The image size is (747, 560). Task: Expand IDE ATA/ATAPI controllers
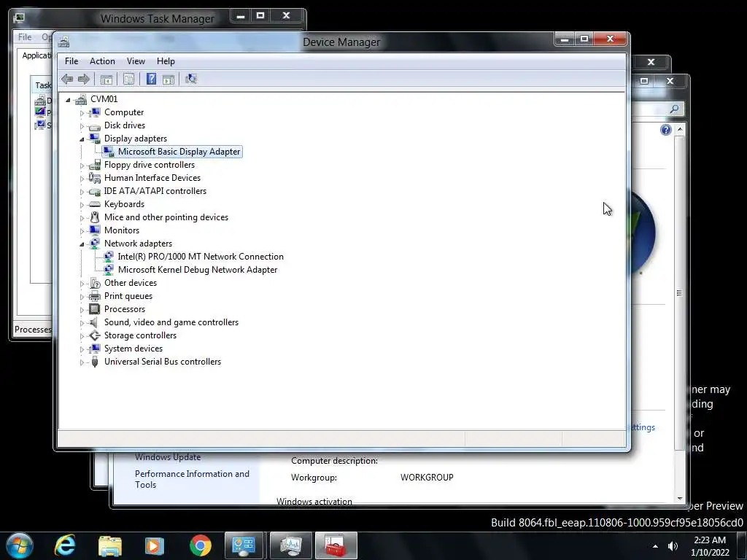click(82, 192)
